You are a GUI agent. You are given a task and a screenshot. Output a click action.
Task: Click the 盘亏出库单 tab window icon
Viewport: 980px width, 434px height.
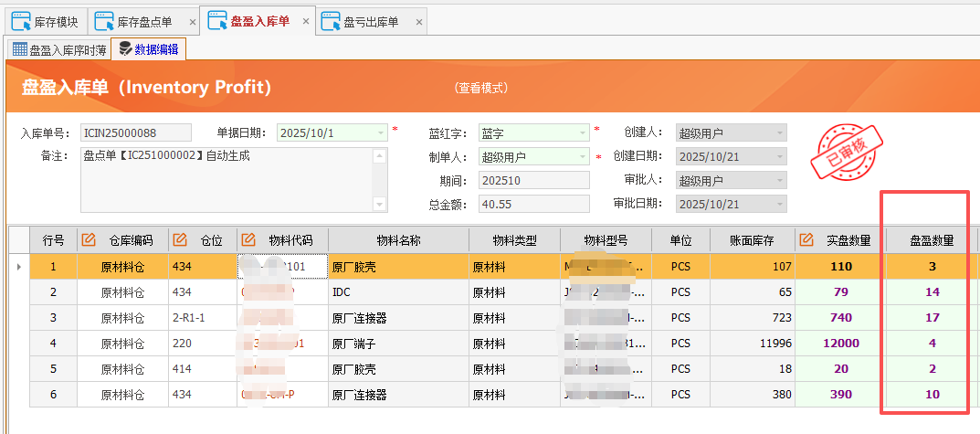(x=331, y=21)
